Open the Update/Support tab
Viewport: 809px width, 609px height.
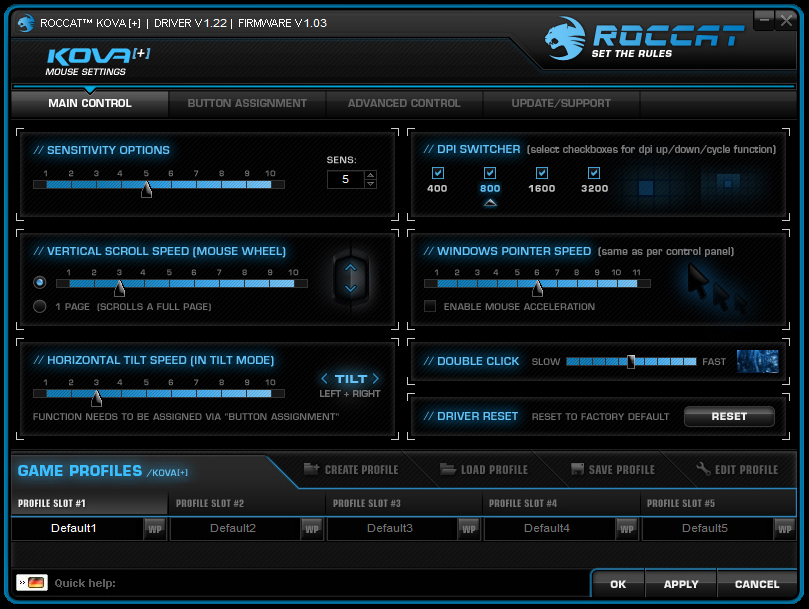click(x=561, y=103)
